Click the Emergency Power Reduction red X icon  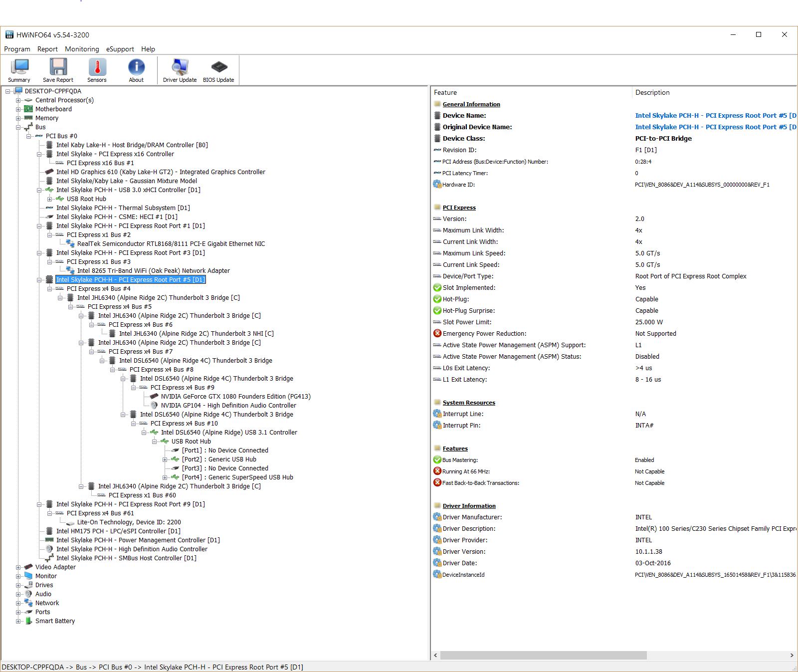[x=437, y=334]
